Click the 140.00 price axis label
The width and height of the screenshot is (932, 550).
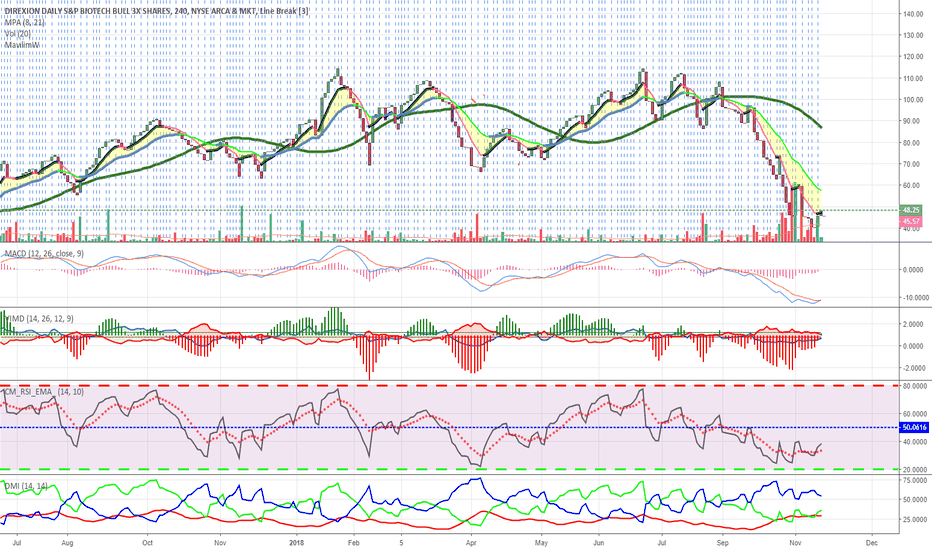click(x=912, y=14)
